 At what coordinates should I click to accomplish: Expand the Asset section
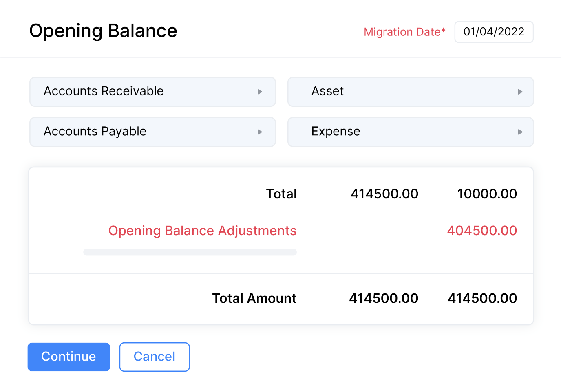click(411, 92)
